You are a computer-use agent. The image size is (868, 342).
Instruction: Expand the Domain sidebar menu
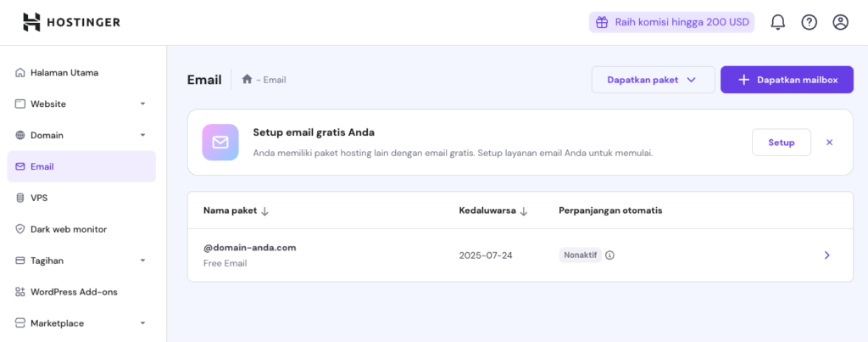coord(142,135)
